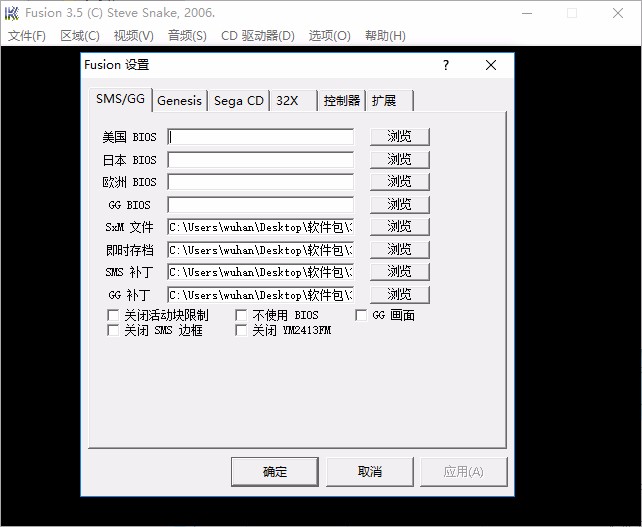Image resolution: width=642 pixels, height=527 pixels.
Task: Minimize the Fusion 3.5 main window
Action: click(527, 14)
